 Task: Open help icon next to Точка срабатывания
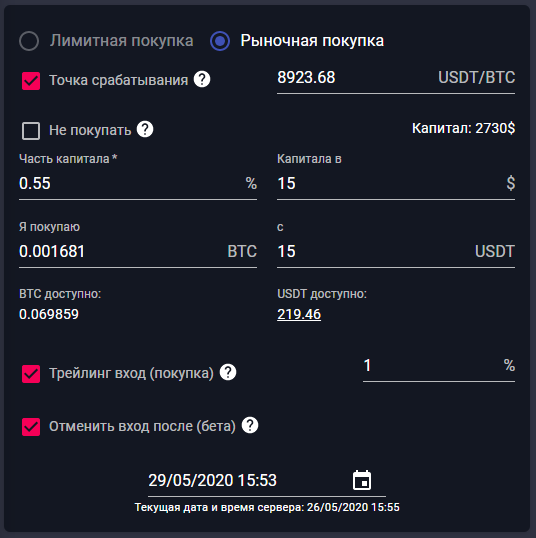[202, 80]
